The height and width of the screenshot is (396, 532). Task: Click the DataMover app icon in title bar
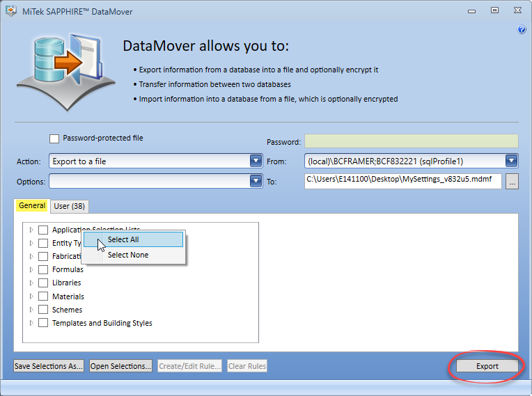11,11
